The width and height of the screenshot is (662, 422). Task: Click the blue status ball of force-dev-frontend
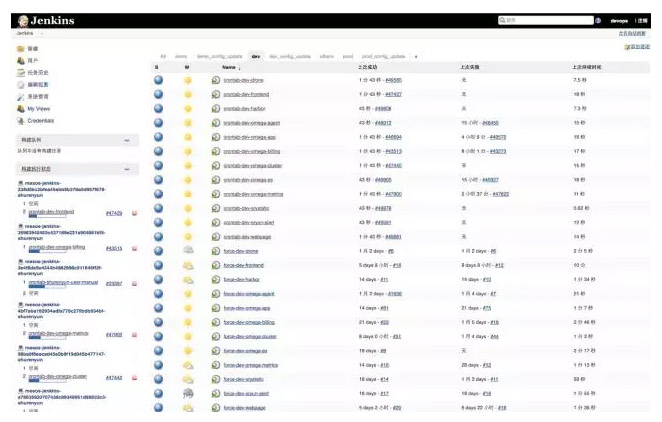(158, 265)
